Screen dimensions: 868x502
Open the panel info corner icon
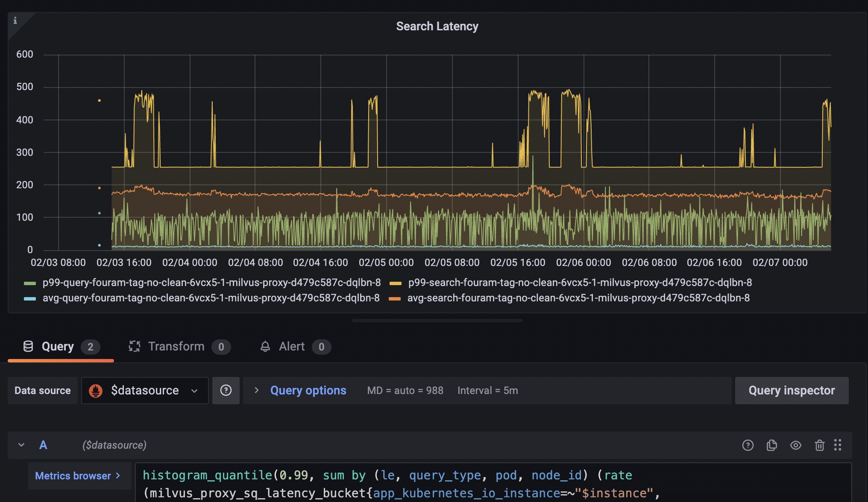(16, 20)
